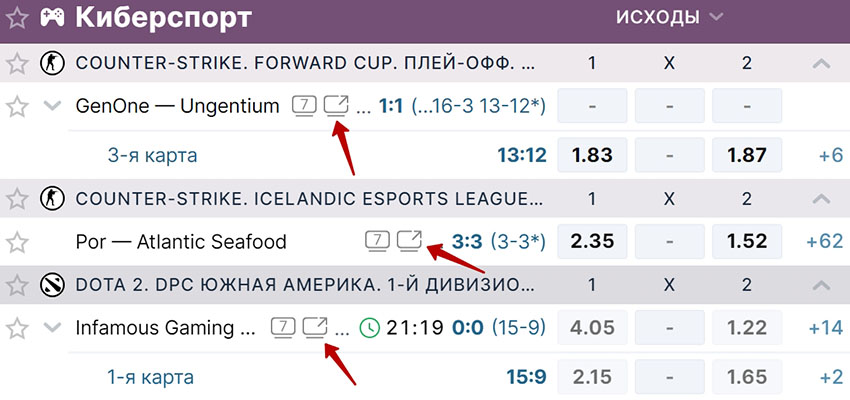Collapse the Forward Cup league section
This screenshot has height=400, width=850.
(821, 63)
